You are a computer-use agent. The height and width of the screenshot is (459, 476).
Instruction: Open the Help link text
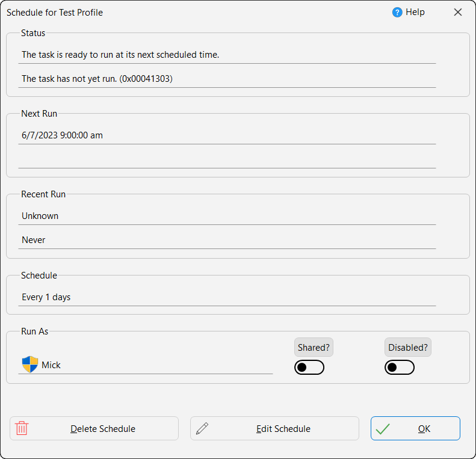pyautogui.click(x=415, y=13)
